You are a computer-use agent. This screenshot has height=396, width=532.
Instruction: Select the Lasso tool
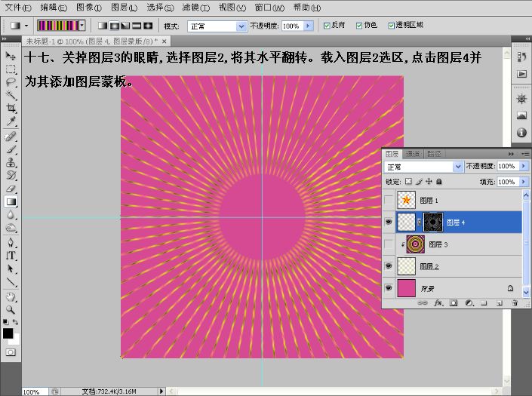click(x=11, y=81)
